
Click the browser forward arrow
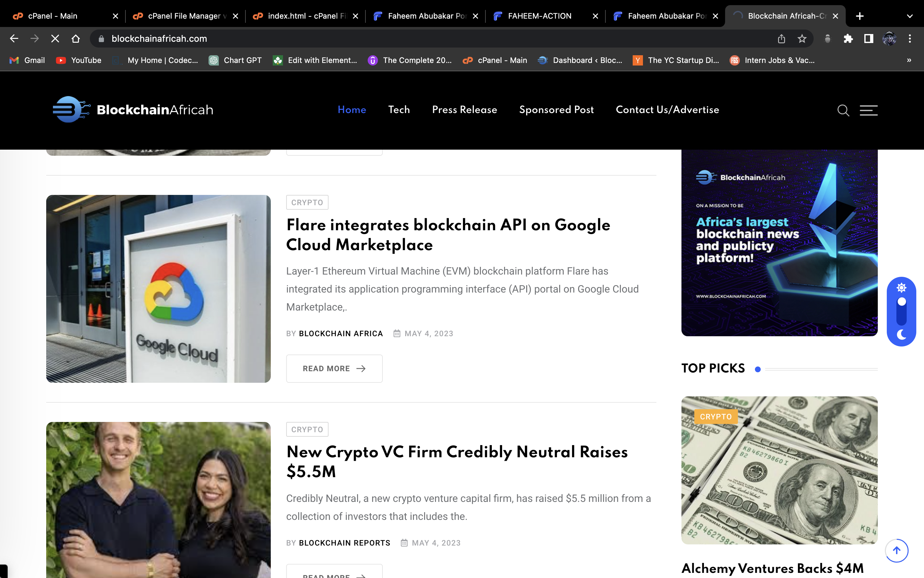[35, 39]
